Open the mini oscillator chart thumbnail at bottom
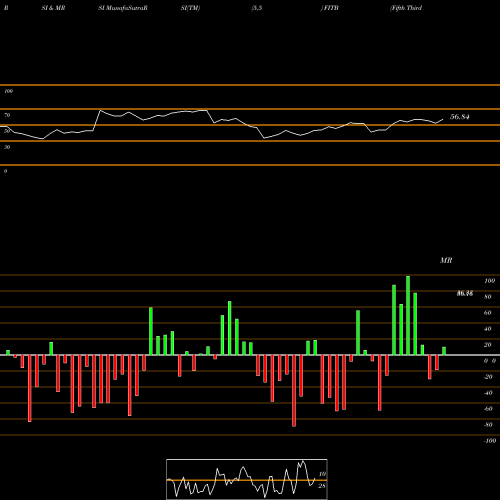Image resolution: width=500 pixels, height=500 pixels. [x=247, y=479]
